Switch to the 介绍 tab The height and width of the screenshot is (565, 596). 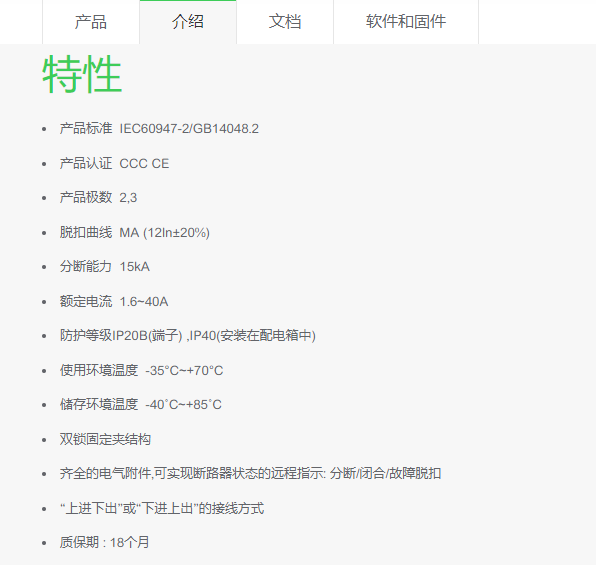click(x=188, y=22)
